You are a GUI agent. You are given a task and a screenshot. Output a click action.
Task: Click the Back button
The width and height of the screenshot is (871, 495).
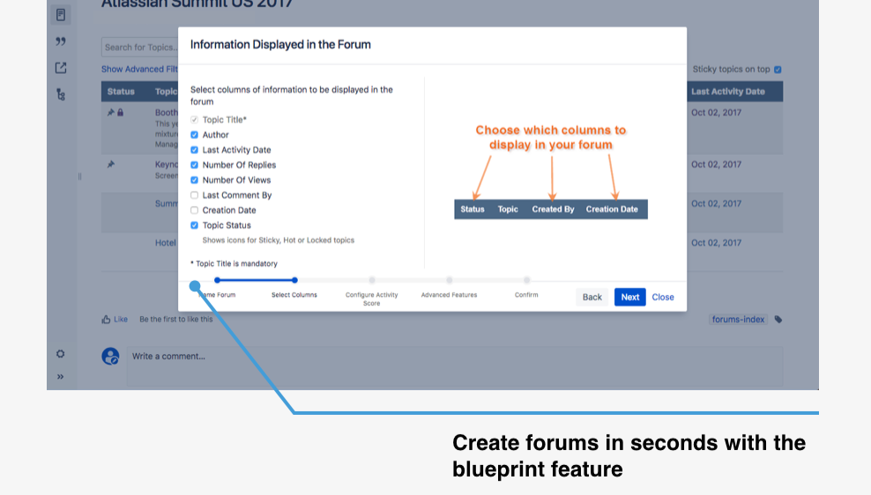point(592,297)
